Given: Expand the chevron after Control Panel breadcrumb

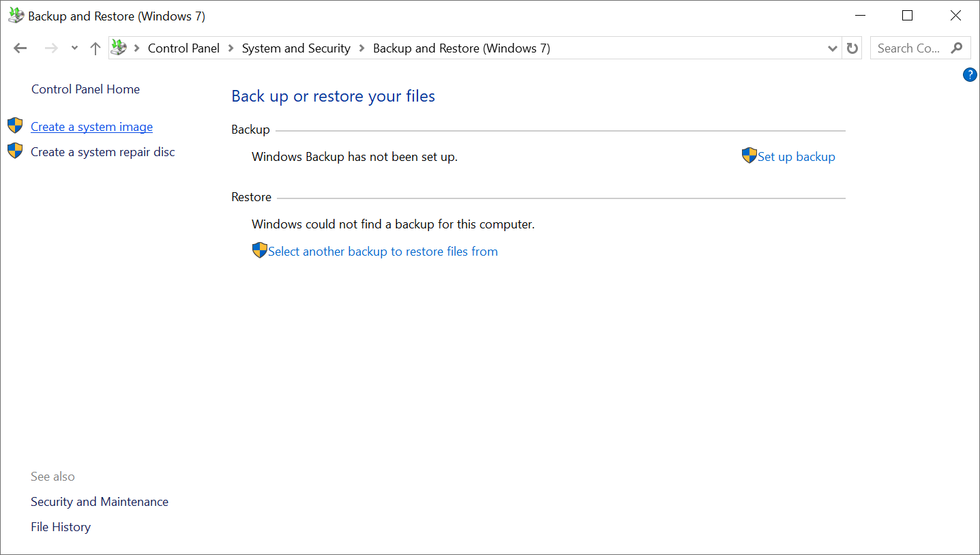Looking at the screenshot, I should [231, 48].
